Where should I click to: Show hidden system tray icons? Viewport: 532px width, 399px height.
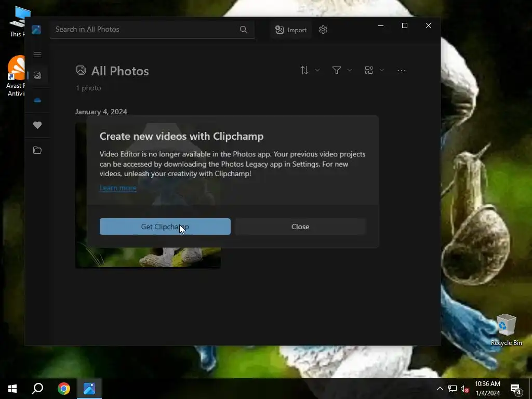(440, 389)
